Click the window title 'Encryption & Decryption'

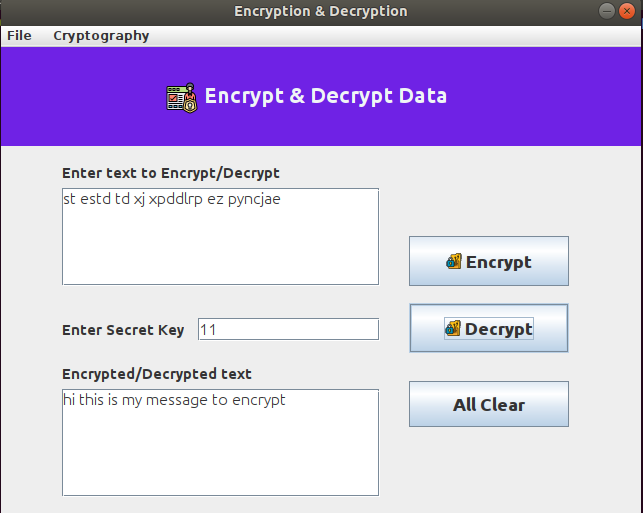coord(321,11)
